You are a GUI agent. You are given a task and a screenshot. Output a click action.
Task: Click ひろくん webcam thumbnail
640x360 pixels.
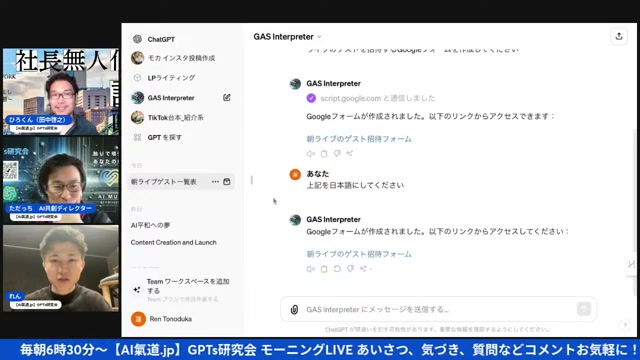pos(61,92)
